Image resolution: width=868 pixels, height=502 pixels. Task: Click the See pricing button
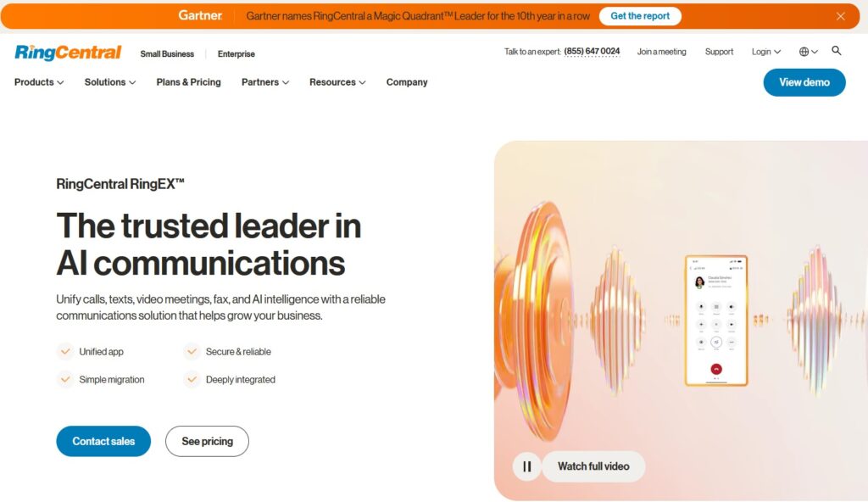pyautogui.click(x=207, y=441)
